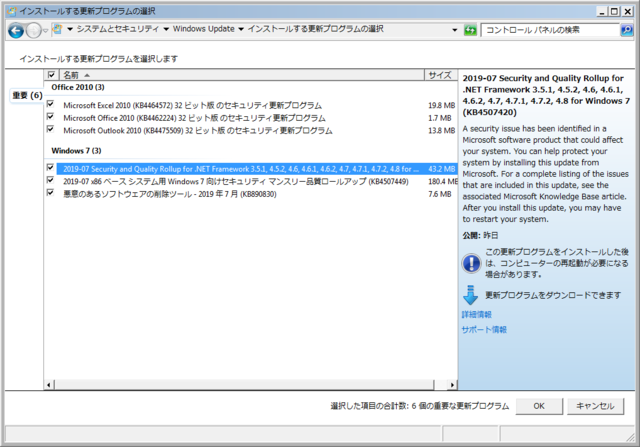The height and width of the screenshot is (447, 640).
Task: Open the サポート情報 link
Action: (484, 329)
